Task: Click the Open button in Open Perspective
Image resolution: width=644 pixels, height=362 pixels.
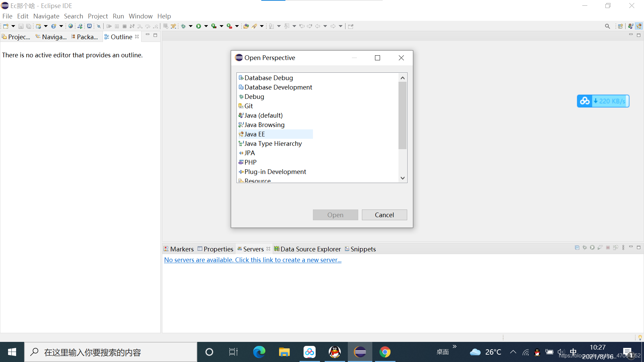Action: pos(335,215)
